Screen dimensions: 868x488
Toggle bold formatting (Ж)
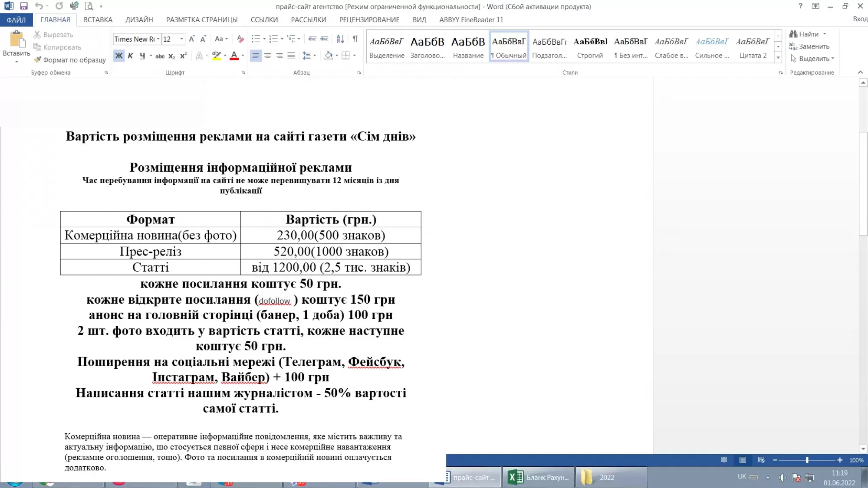point(118,56)
